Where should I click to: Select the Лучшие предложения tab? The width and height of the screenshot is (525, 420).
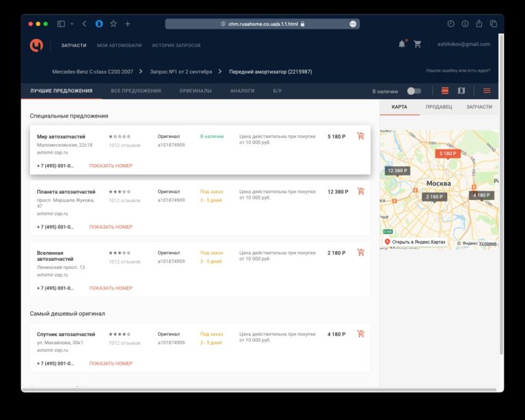point(62,91)
